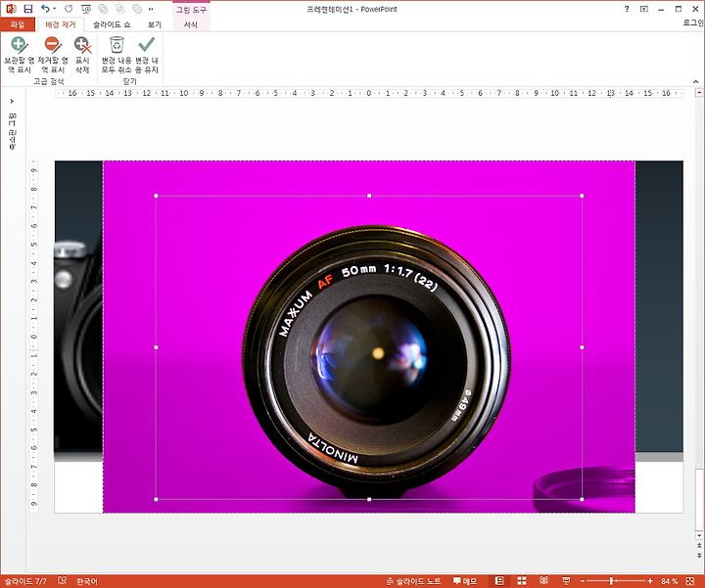This screenshot has width=705, height=588.
Task: Undo the last action
Action: (x=44, y=9)
